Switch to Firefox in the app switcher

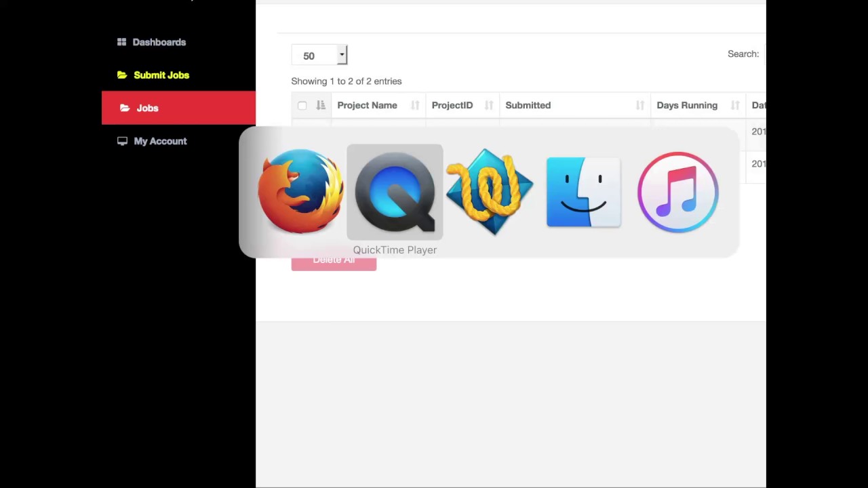coord(300,192)
